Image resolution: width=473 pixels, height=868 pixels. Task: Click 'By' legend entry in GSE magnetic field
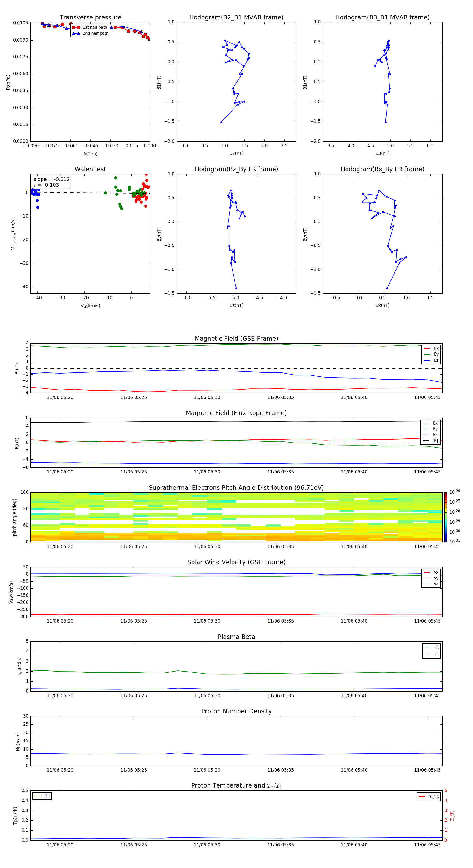coord(431,355)
